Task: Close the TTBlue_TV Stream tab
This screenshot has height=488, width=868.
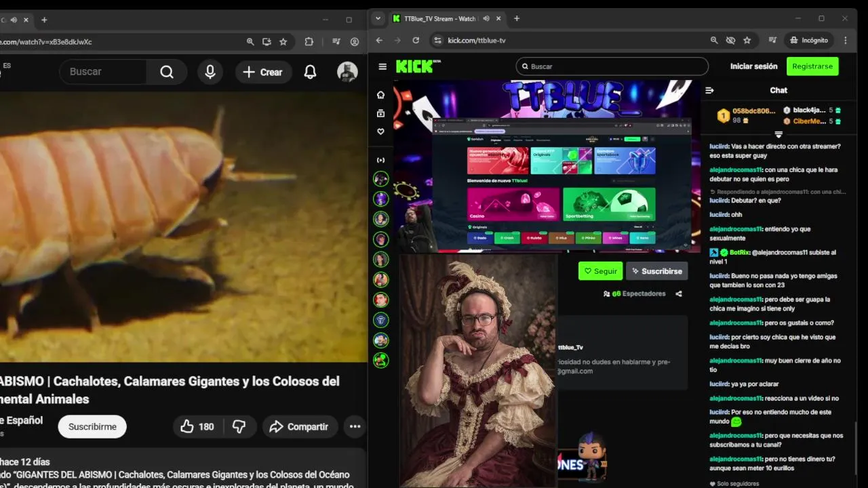Action: [x=498, y=19]
